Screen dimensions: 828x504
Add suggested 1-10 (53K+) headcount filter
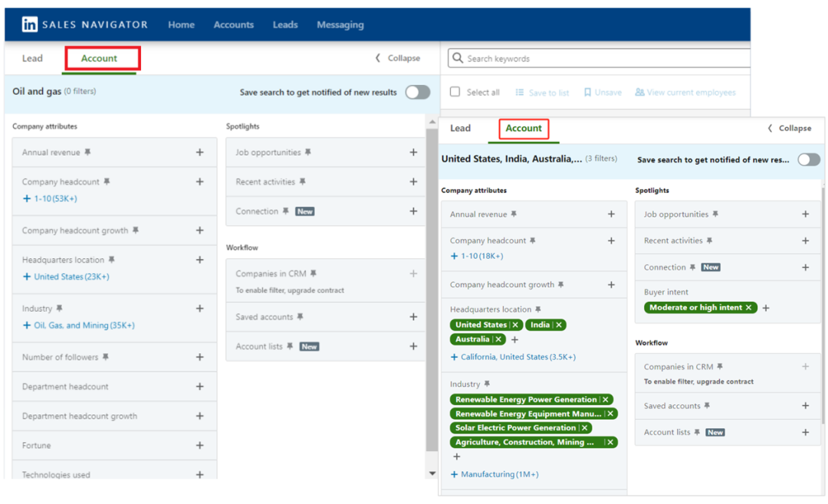[x=50, y=198]
